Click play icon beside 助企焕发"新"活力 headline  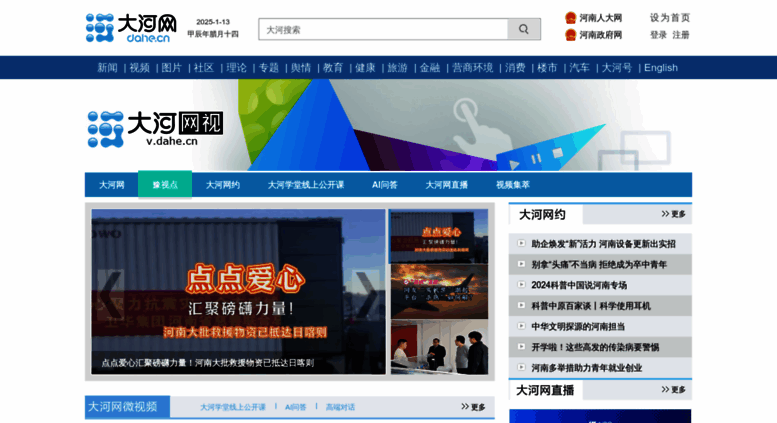(521, 243)
